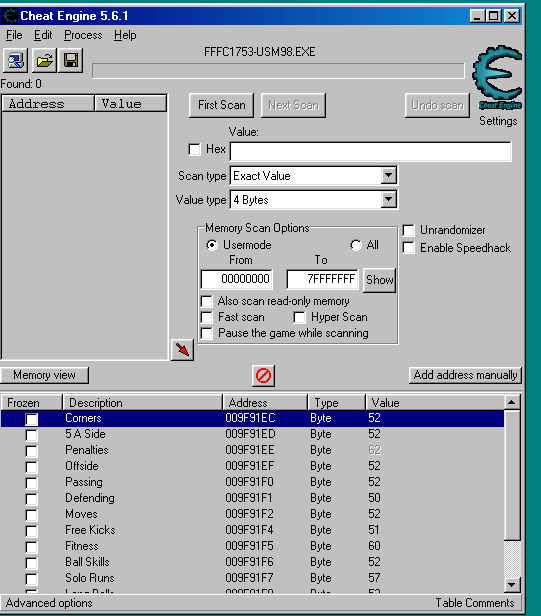Click address 009F91F5 cell
This screenshot has height=616, width=541.
coord(249,546)
